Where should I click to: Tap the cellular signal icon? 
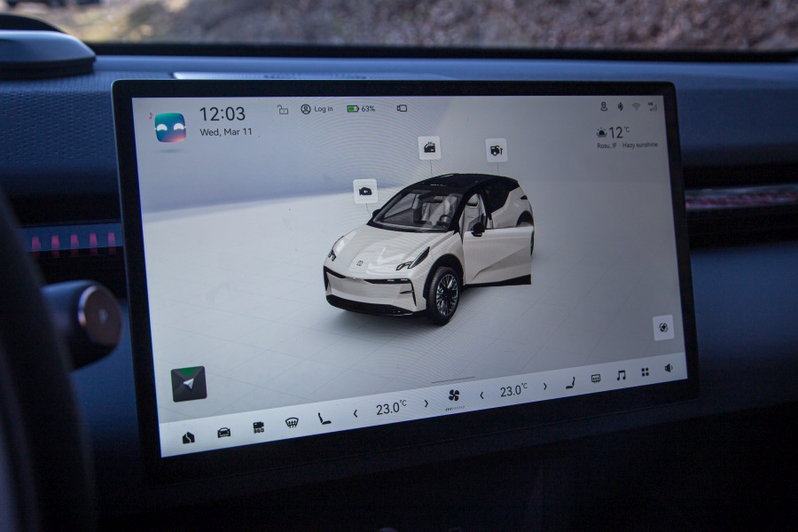pyautogui.click(x=653, y=106)
